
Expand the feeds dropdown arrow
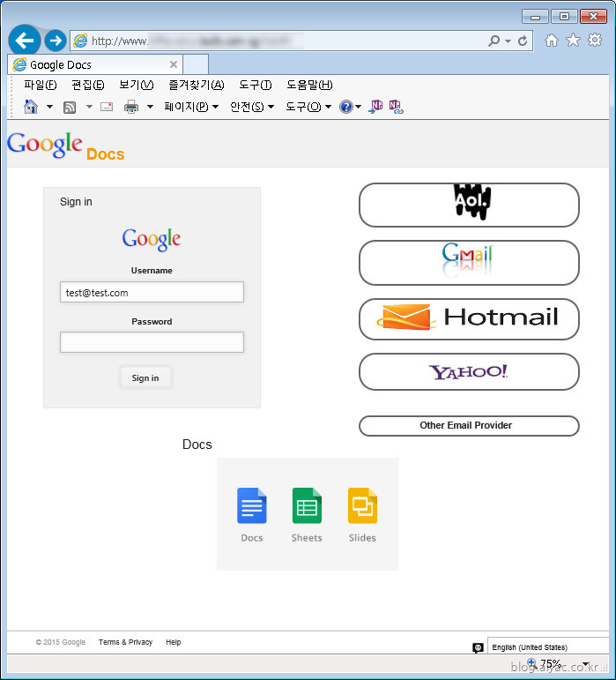[89, 106]
